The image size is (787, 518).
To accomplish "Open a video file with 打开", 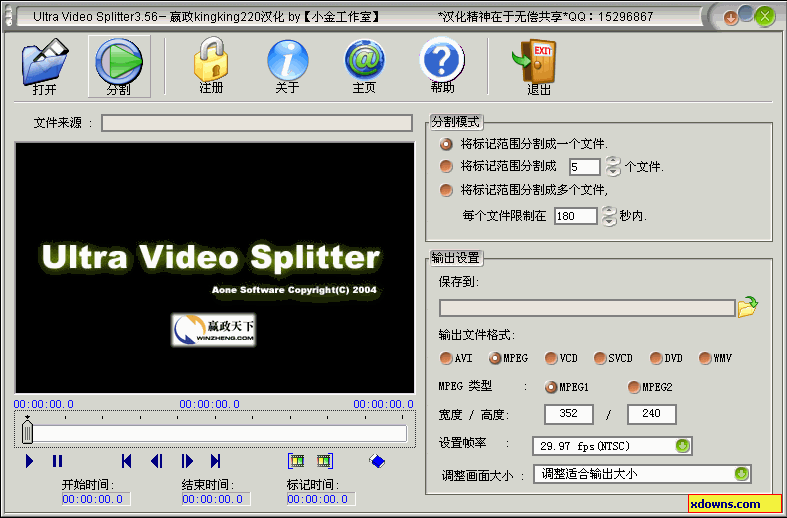I will 44,67.
